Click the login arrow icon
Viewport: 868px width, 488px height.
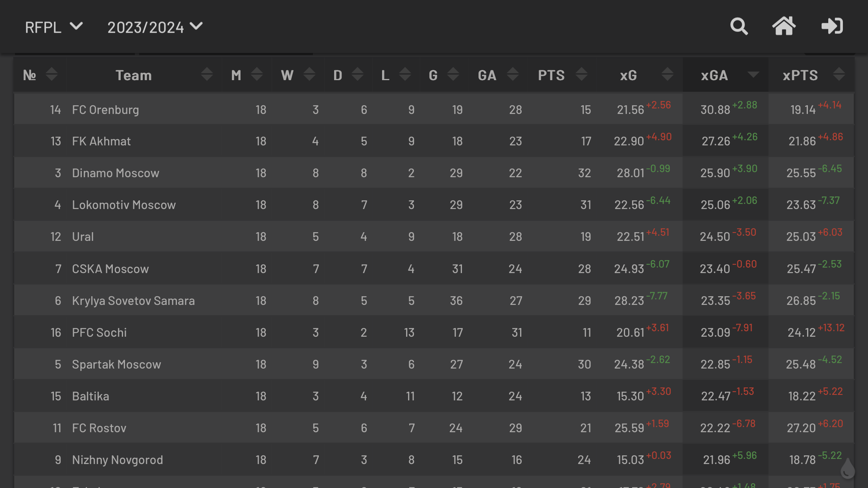point(832,27)
